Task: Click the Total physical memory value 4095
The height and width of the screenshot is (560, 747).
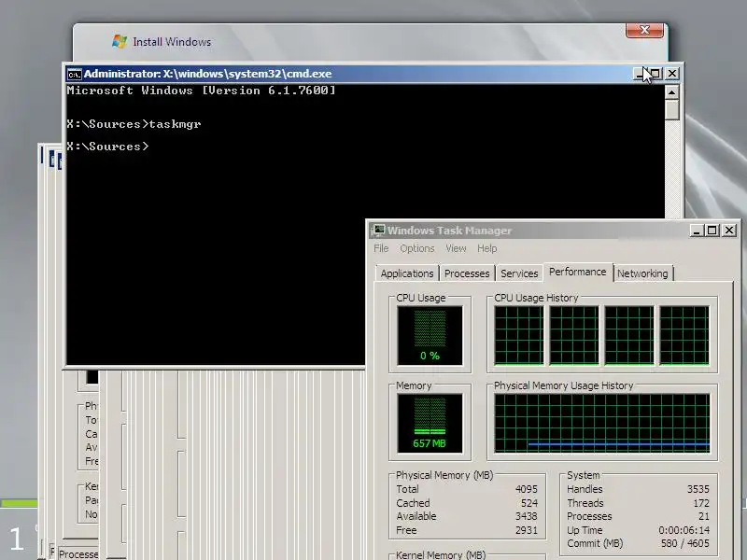Action: coord(526,489)
